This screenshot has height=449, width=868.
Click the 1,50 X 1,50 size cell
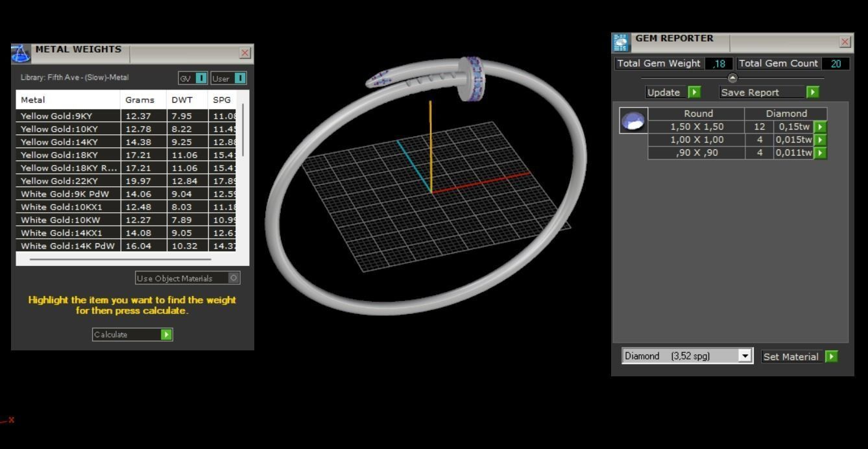697,127
